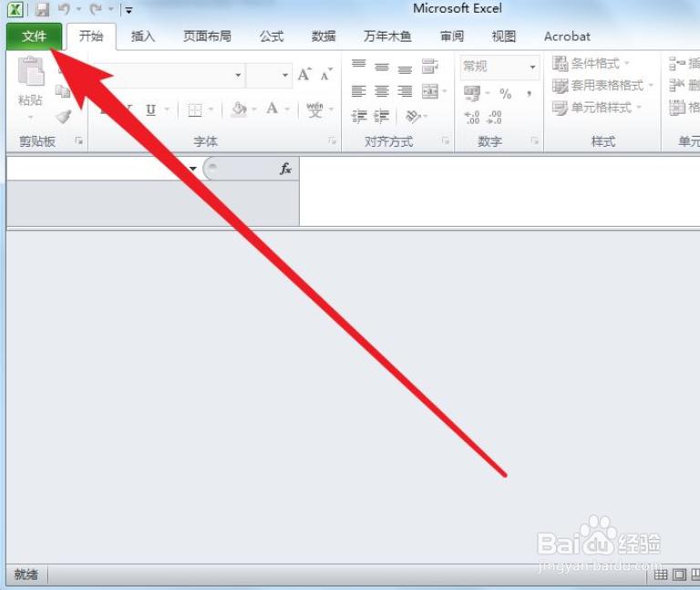Expand the 粘贴 paste options arrow
This screenshot has width=700, height=590.
coord(30,118)
